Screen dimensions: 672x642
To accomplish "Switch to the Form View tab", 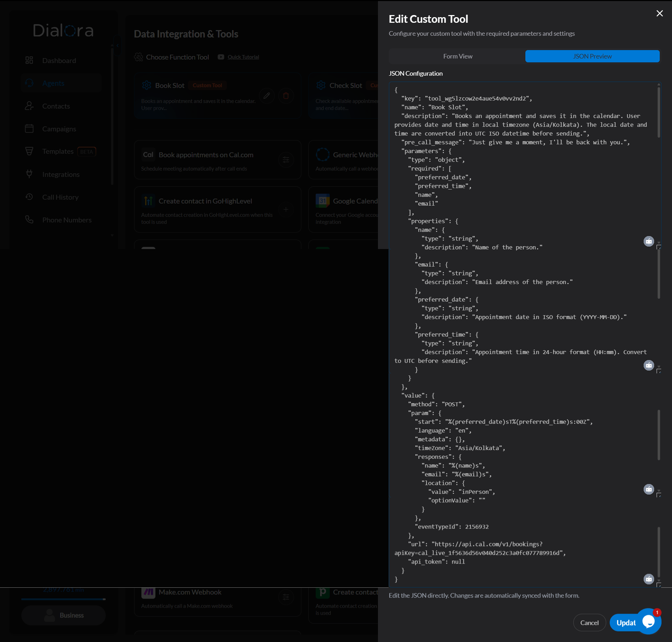I will tap(457, 56).
